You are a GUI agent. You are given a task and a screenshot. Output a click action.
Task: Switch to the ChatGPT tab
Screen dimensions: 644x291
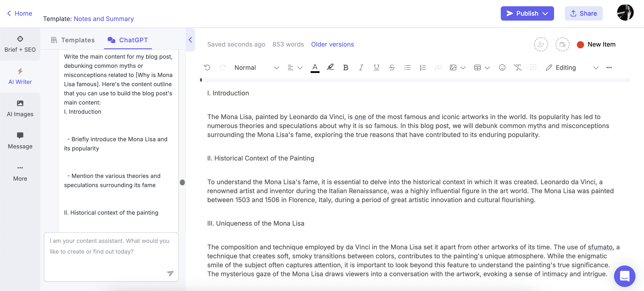(128, 40)
